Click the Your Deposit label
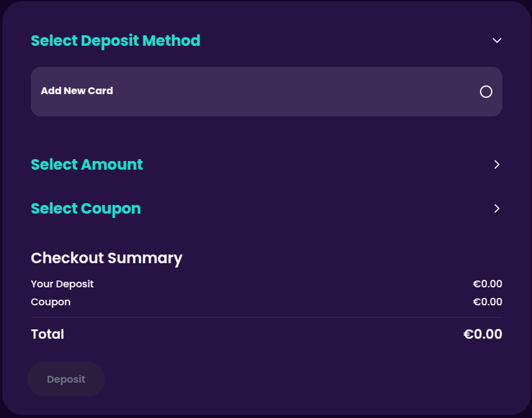Screen dimensions: 532x418 pyautogui.click(x=63, y=284)
